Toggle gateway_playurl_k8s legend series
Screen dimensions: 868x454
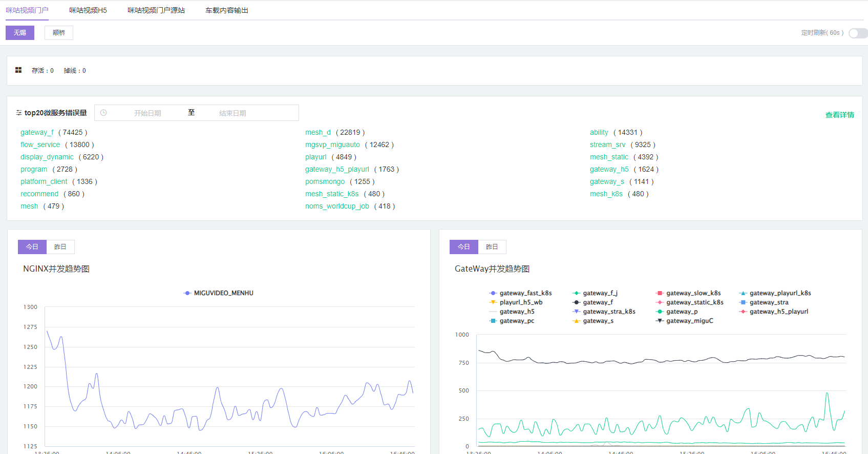click(x=775, y=293)
